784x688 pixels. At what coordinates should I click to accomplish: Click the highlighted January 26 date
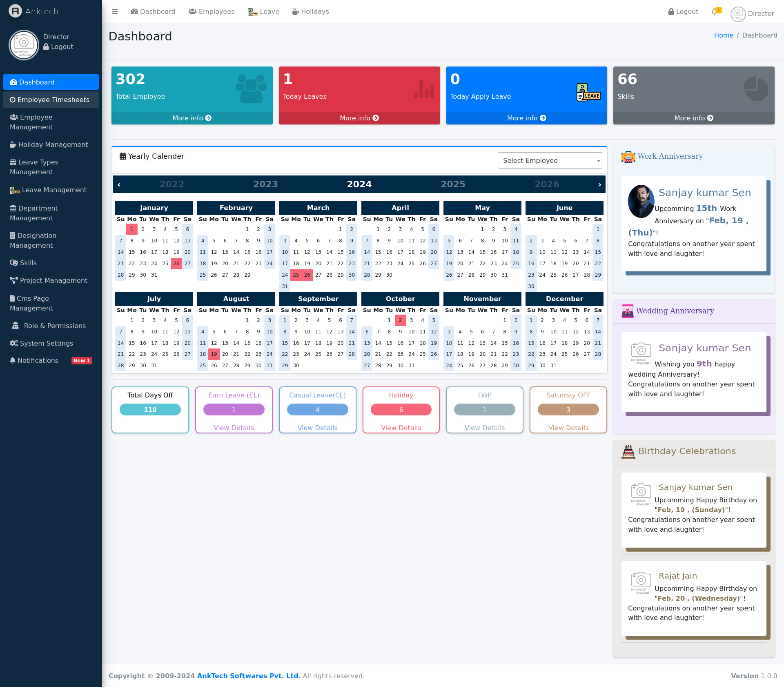point(176,264)
